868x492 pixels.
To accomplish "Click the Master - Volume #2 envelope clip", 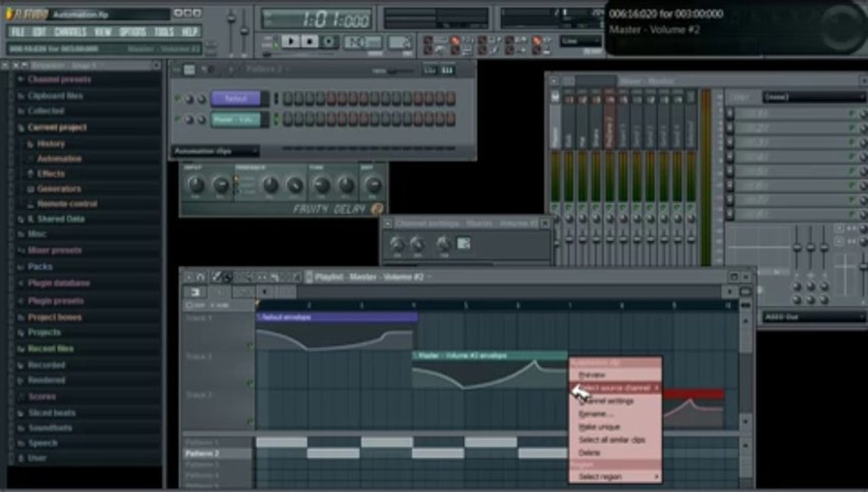I will click(x=489, y=370).
